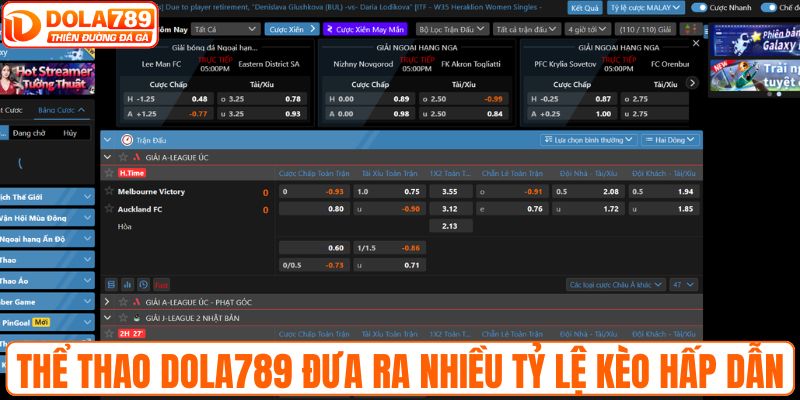Open the Galaxy banner on the right
The width and height of the screenshot is (800, 400).
click(755, 40)
